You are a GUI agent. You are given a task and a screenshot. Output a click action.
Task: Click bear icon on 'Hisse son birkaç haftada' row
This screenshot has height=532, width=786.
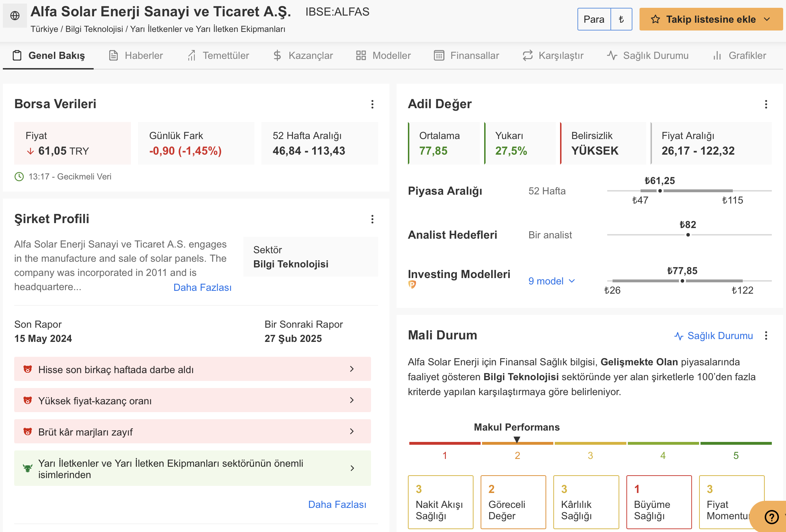coord(28,369)
